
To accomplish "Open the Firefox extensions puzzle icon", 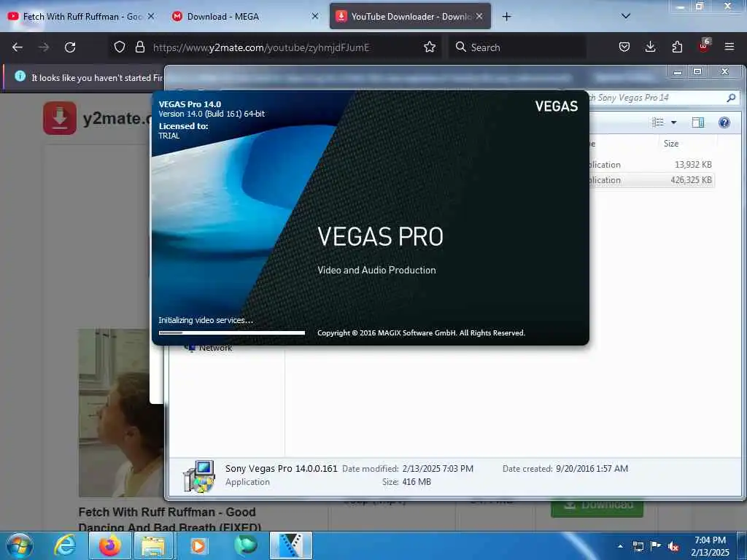I will point(677,47).
